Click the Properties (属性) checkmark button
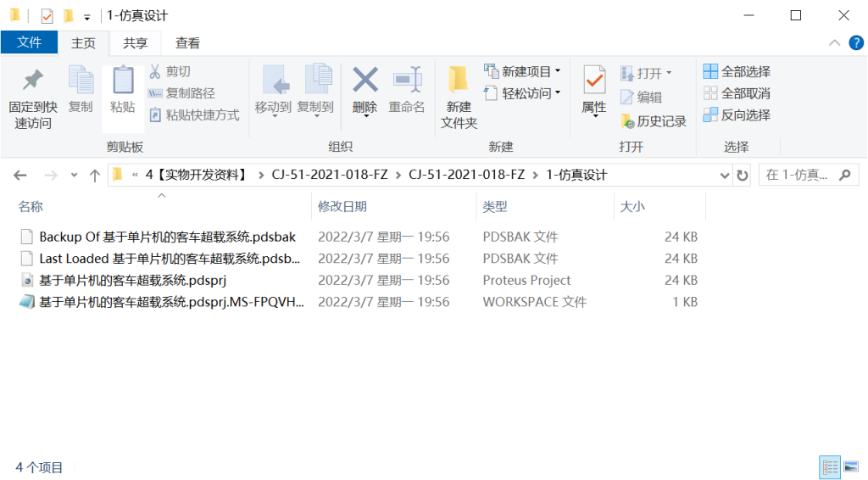 point(594,92)
